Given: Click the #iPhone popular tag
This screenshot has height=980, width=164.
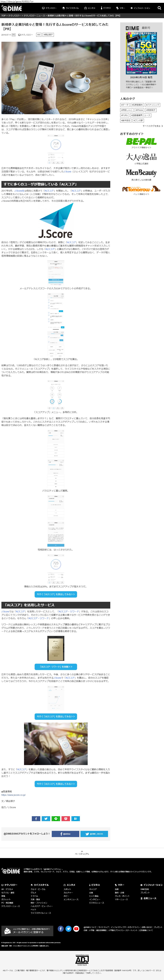Looking at the screenshot, I should [139, 110].
